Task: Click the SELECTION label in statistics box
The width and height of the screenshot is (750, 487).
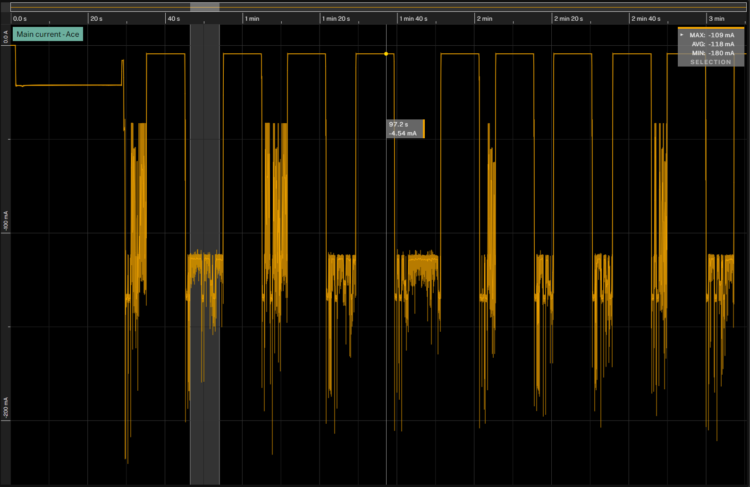Action: click(x=711, y=62)
